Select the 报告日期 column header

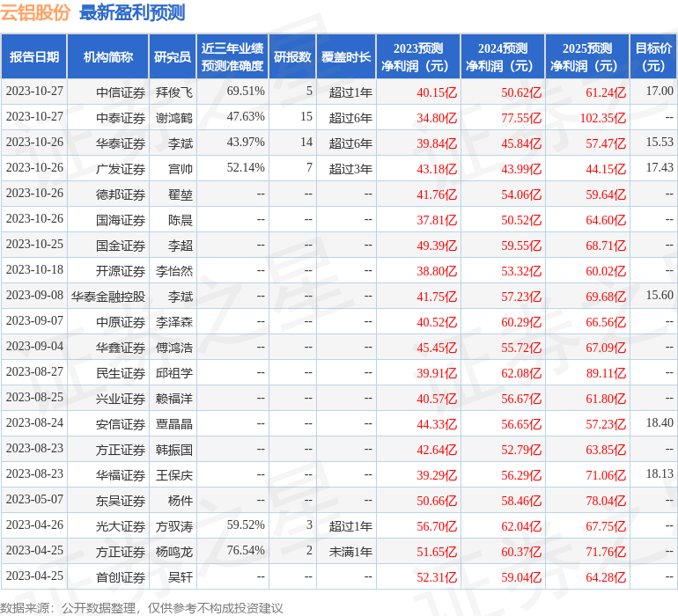(x=34, y=56)
